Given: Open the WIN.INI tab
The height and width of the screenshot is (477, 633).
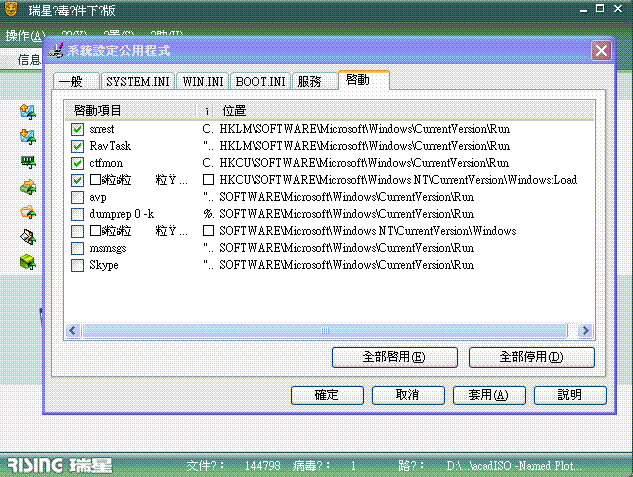Looking at the screenshot, I should (x=203, y=81).
